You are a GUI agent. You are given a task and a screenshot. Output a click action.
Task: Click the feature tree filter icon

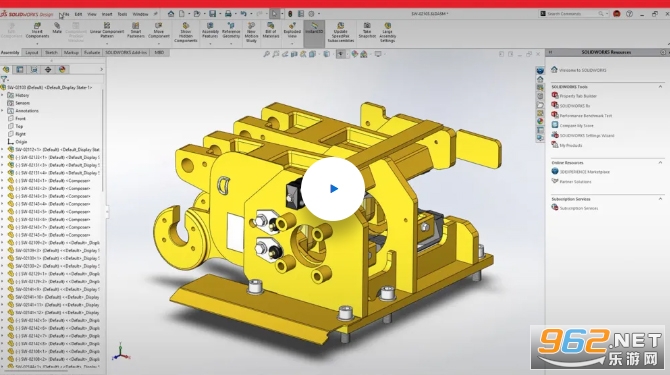tap(4, 79)
